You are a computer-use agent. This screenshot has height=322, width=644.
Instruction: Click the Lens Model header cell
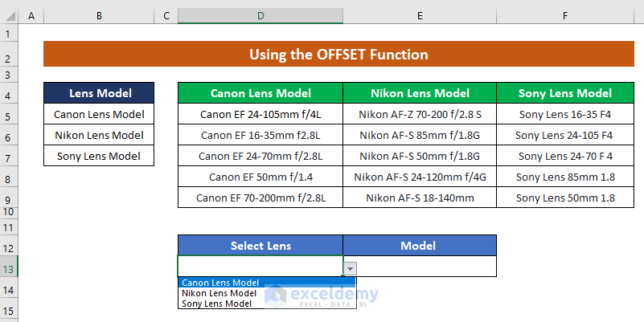click(99, 93)
